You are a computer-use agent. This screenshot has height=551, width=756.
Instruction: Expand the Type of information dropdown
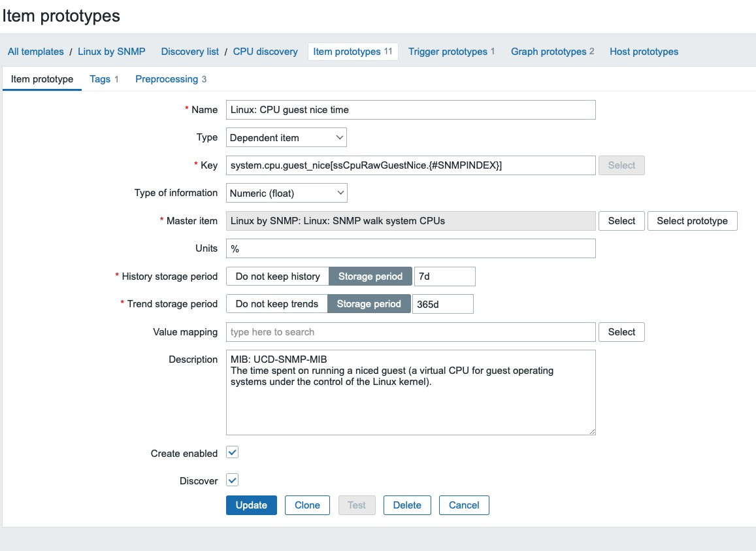coord(287,193)
